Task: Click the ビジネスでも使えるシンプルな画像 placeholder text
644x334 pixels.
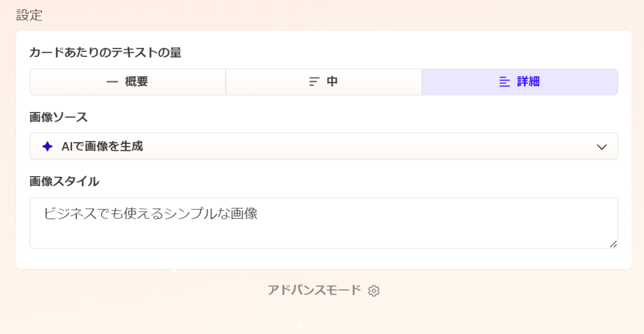Action: pos(151,214)
